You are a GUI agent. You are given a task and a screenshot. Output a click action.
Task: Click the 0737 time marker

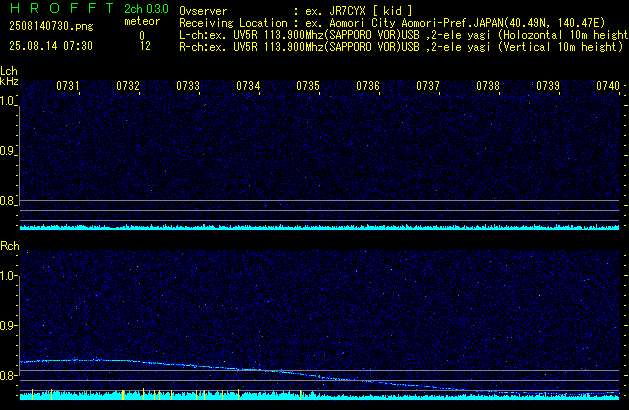click(428, 86)
